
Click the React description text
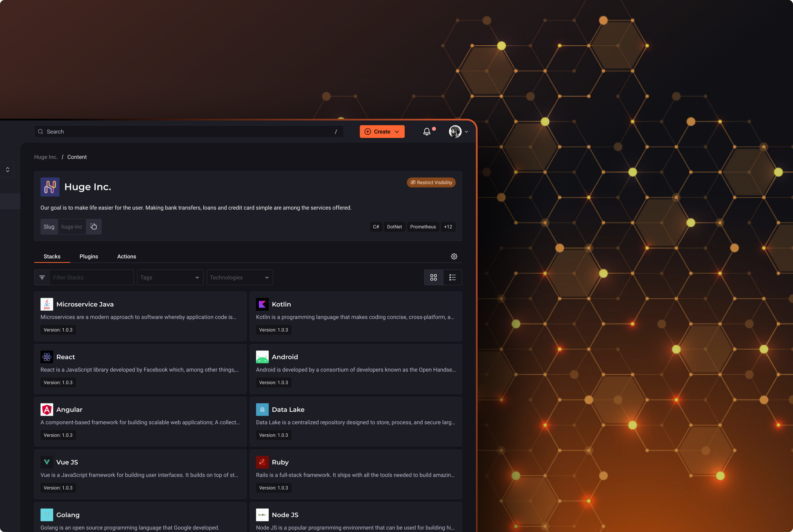(x=139, y=370)
